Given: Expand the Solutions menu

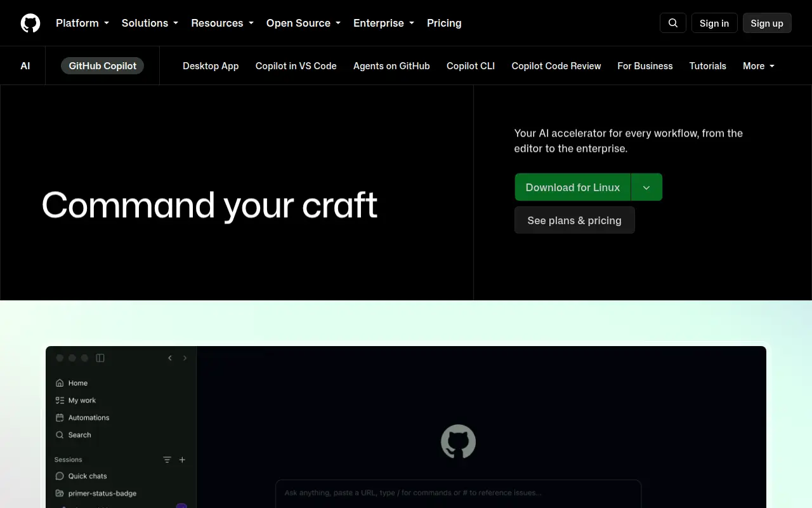Looking at the screenshot, I should (x=150, y=23).
